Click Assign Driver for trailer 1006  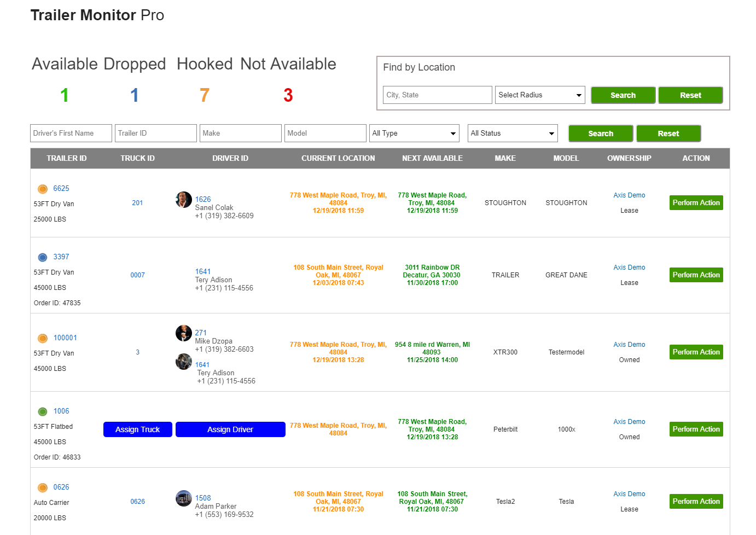pos(230,429)
